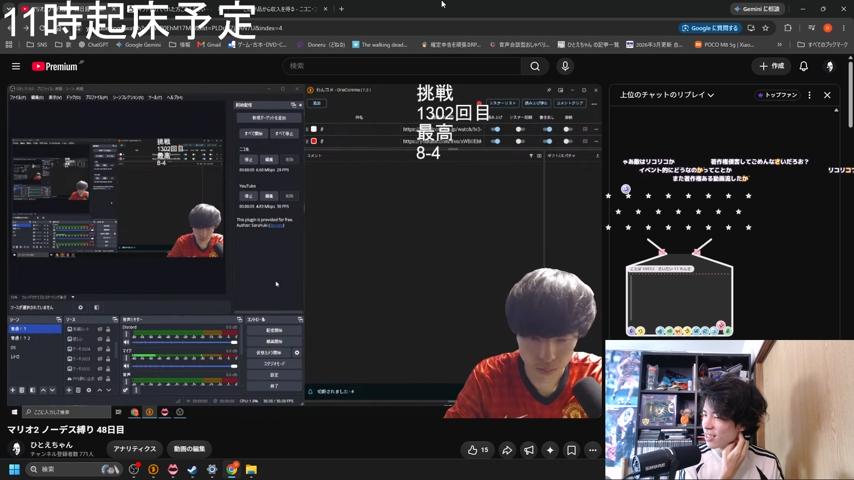The height and width of the screenshot is (480, 854).
Task: Toggle third switch in OneComme red row
Action: pyautogui.click(x=547, y=141)
